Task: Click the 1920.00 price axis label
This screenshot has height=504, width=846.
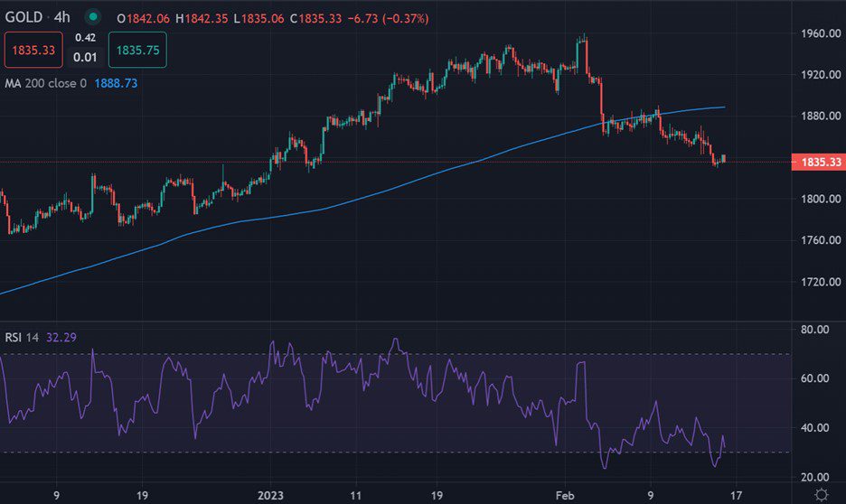Action: pyautogui.click(x=821, y=74)
